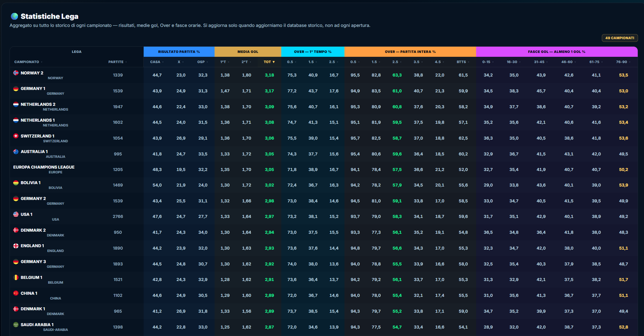Click the Netherlands 2 flag icon
The height and width of the screenshot is (336, 644).
pyautogui.click(x=16, y=104)
